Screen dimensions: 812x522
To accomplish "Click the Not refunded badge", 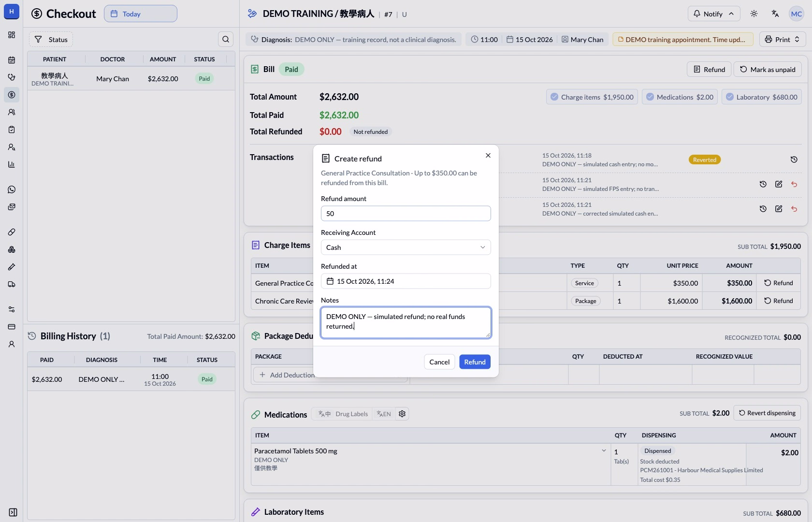I will [370, 131].
